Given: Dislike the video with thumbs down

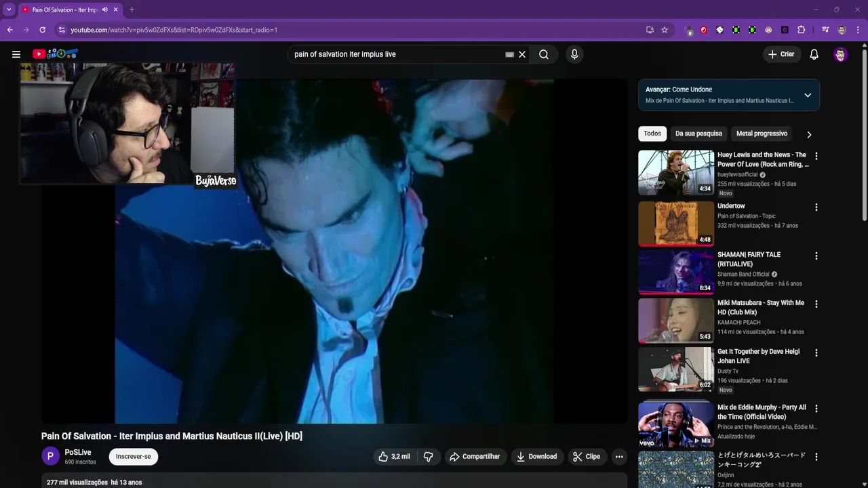Looking at the screenshot, I should pyautogui.click(x=429, y=457).
